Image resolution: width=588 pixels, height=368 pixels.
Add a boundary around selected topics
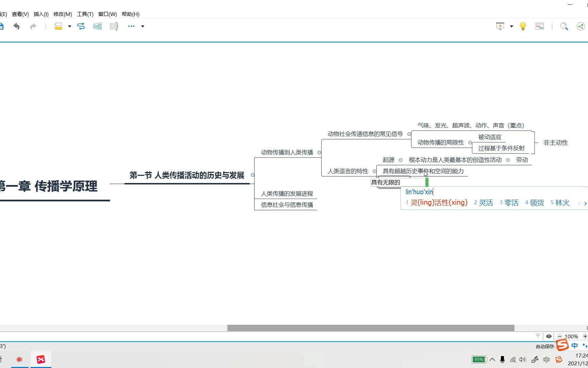[98, 26]
